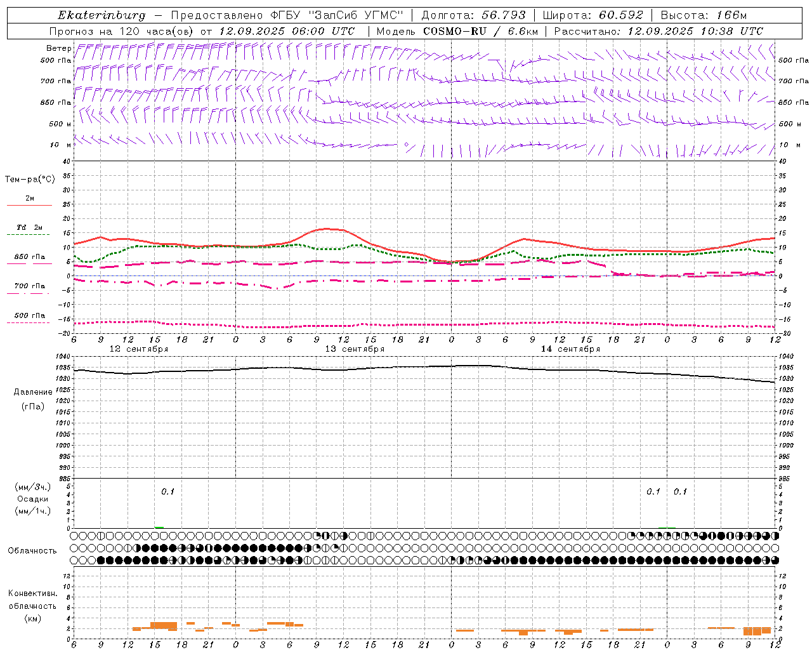Click the "Осадки" precipitation label
The width and height of the screenshot is (812, 650).
[33, 499]
